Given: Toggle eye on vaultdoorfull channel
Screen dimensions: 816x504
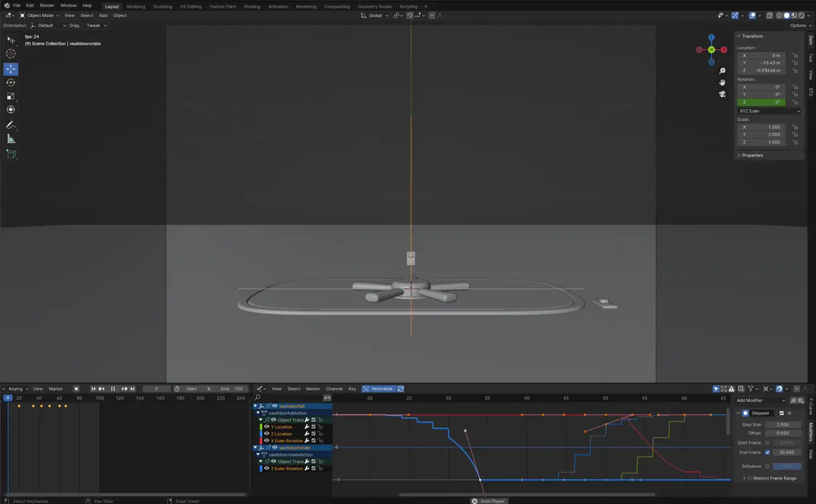Looking at the screenshot, I should 275,406.
